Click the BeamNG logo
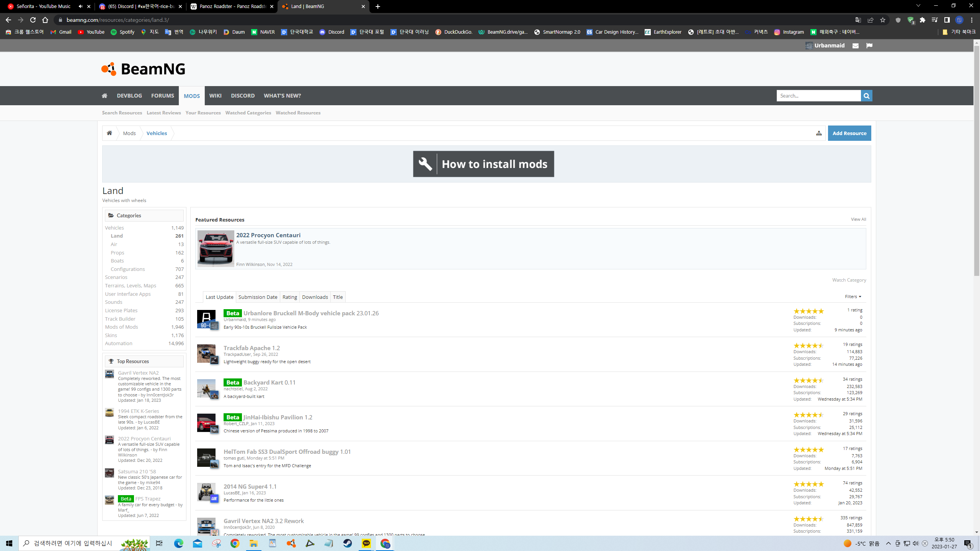Image resolution: width=980 pixels, height=551 pixels. 143,69
